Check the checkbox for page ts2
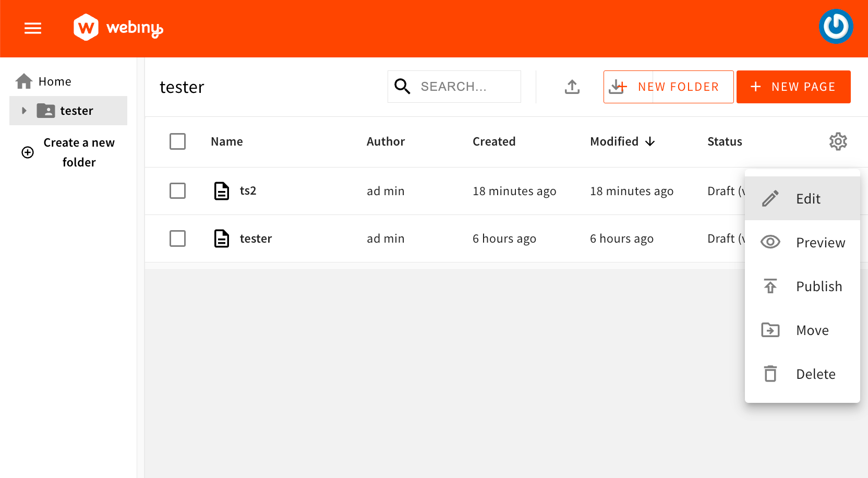This screenshot has height=478, width=868. click(x=177, y=191)
